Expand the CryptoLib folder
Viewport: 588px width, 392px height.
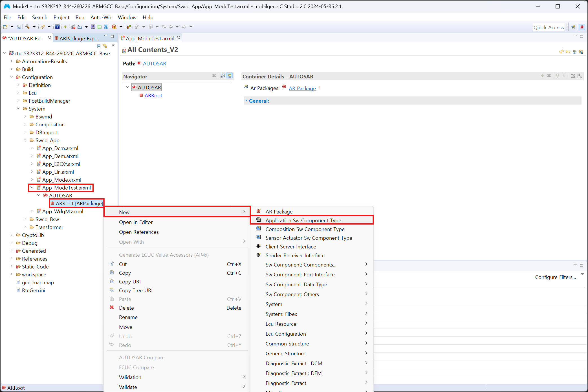click(x=12, y=235)
